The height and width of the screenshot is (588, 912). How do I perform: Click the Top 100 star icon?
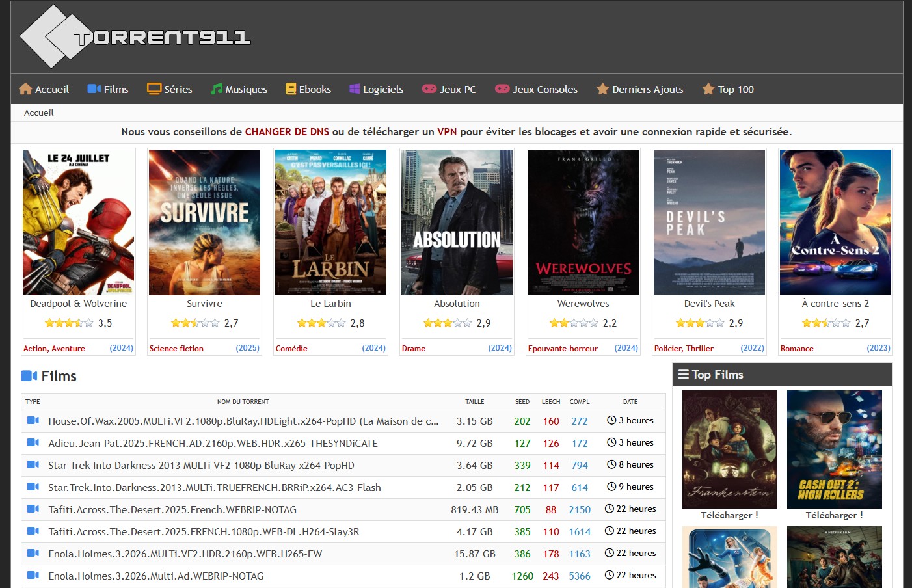pos(708,89)
